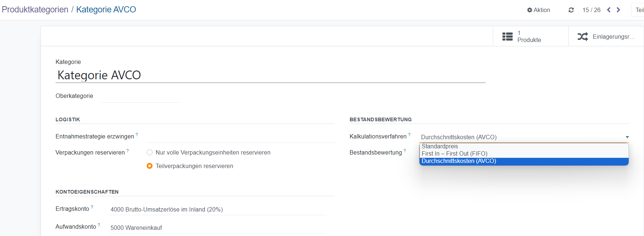Go to previous record with left chevron

(x=609, y=10)
